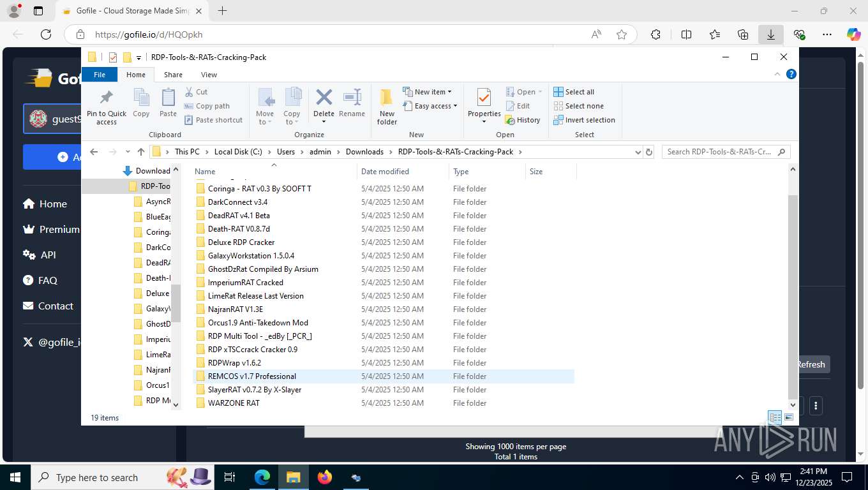This screenshot has width=868, height=490.
Task: Add page to Edge favorites
Action: point(622,34)
